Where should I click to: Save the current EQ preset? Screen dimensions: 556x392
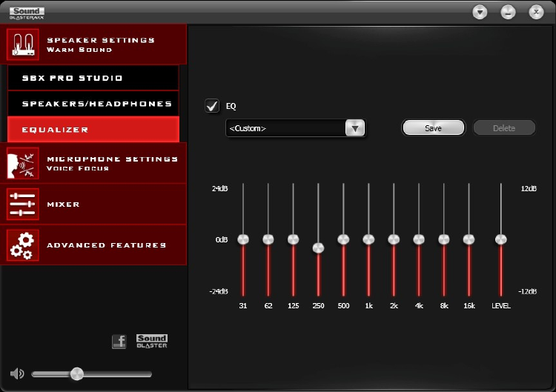click(434, 128)
